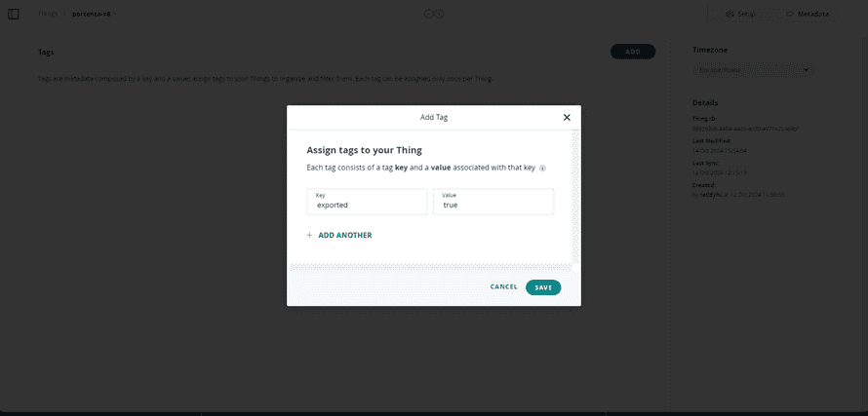This screenshot has height=416, width=868.
Task: Click the Arduino logo in header
Action: 434,14
